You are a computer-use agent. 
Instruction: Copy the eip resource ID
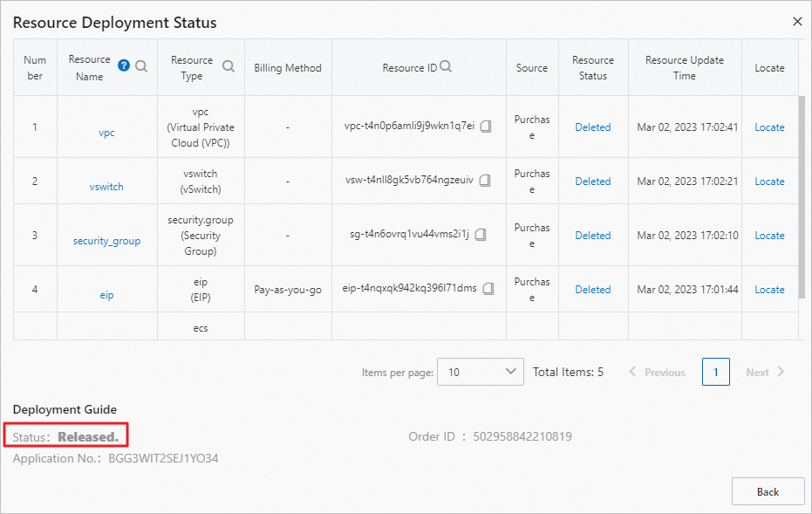(488, 288)
